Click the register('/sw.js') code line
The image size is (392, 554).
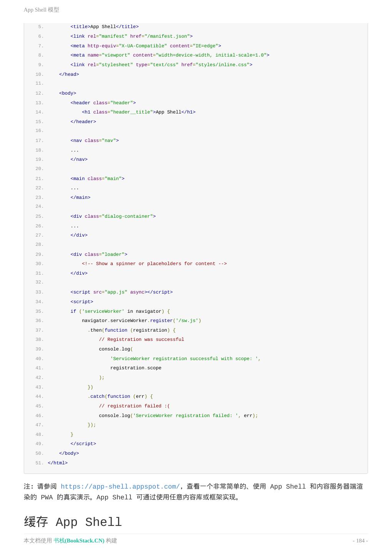tap(141, 320)
